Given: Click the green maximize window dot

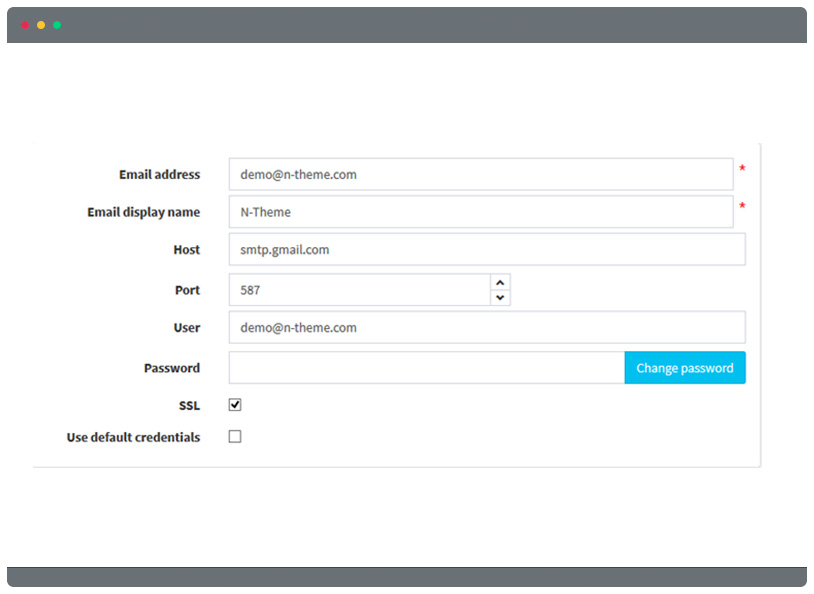Looking at the screenshot, I should [x=57, y=25].
